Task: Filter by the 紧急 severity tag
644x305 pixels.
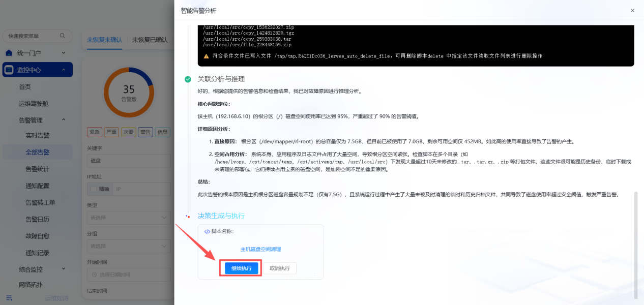Action: [94, 132]
